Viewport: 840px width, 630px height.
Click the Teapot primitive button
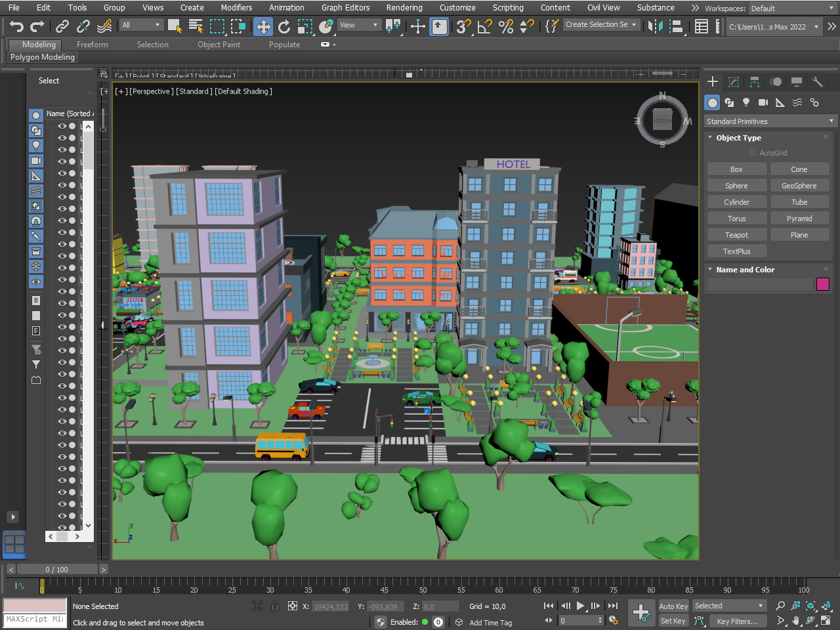(736, 235)
